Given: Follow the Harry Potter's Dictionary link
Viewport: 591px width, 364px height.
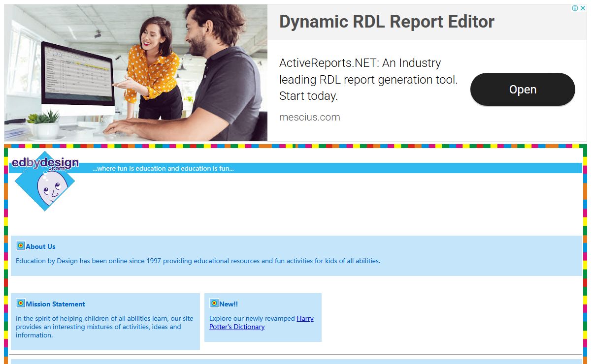Looking at the screenshot, I should pyautogui.click(x=262, y=323).
